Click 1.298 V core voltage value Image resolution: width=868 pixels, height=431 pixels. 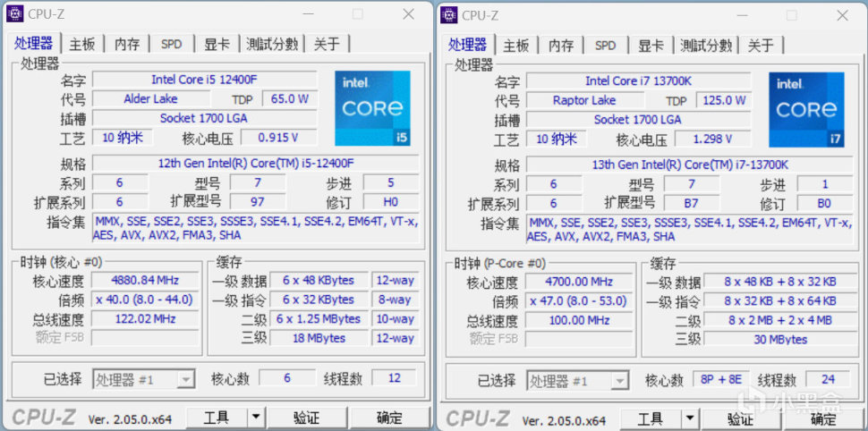(x=712, y=139)
